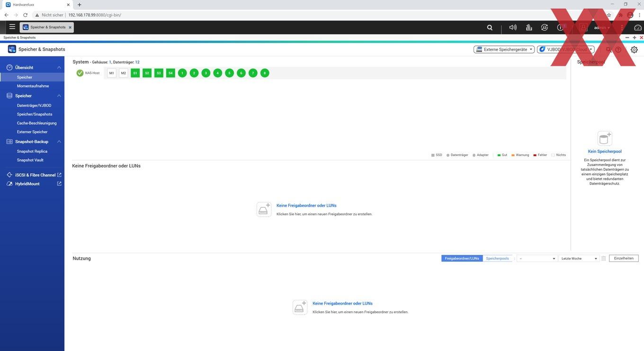Reload the browser page
644x351 pixels.
coord(25,15)
